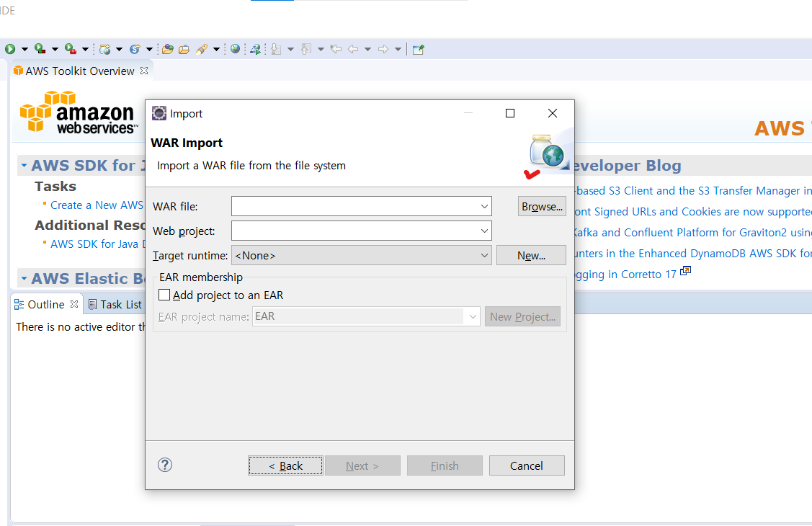This screenshot has width=812, height=526.
Task: Click the Back button in wizard
Action: (285, 465)
